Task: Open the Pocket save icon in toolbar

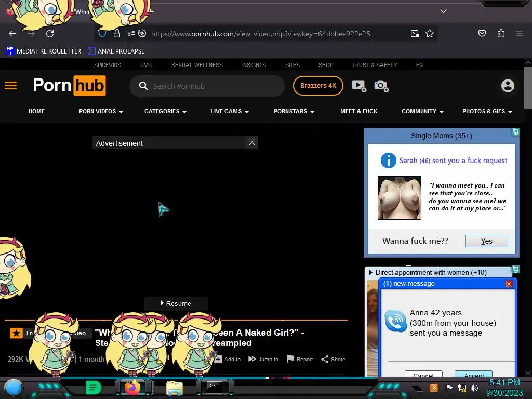Action: click(482, 33)
